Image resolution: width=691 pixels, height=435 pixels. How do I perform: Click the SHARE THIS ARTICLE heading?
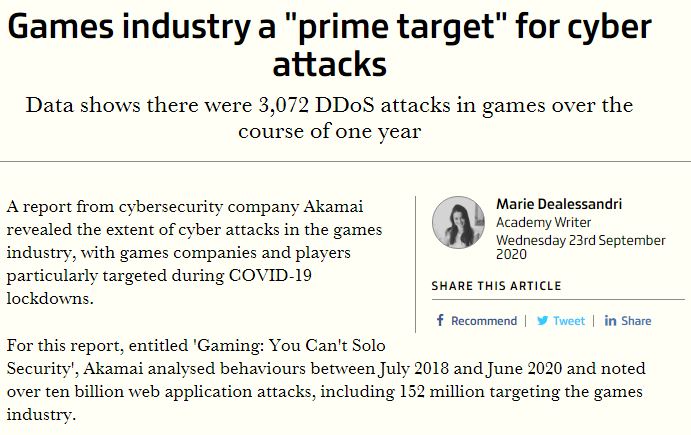(x=495, y=286)
